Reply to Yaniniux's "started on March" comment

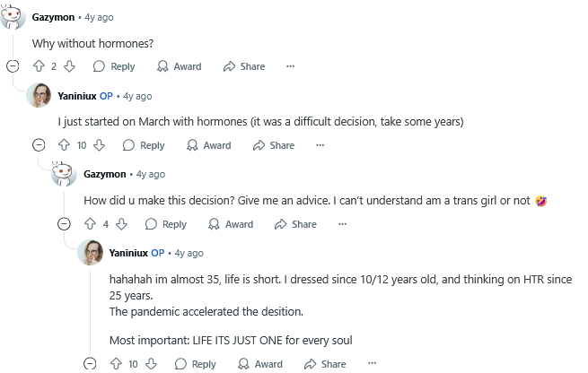tap(144, 145)
